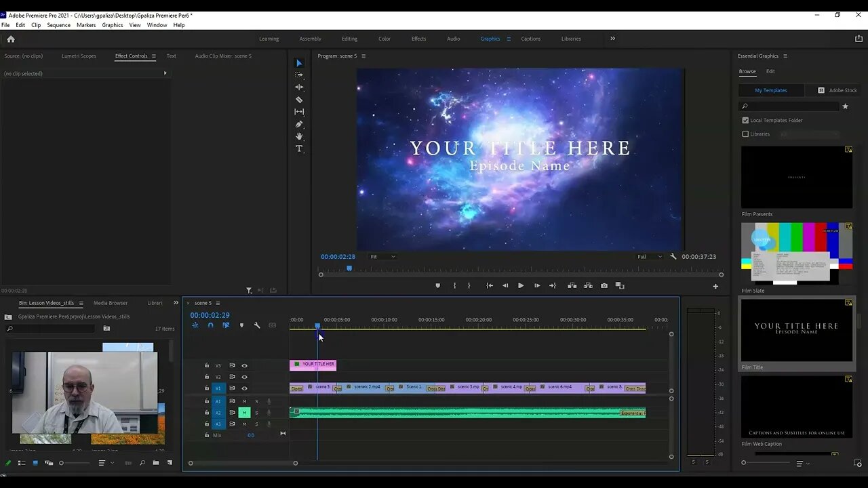Select the Razor tool
Viewport: 868px width, 488px height.
(x=299, y=100)
